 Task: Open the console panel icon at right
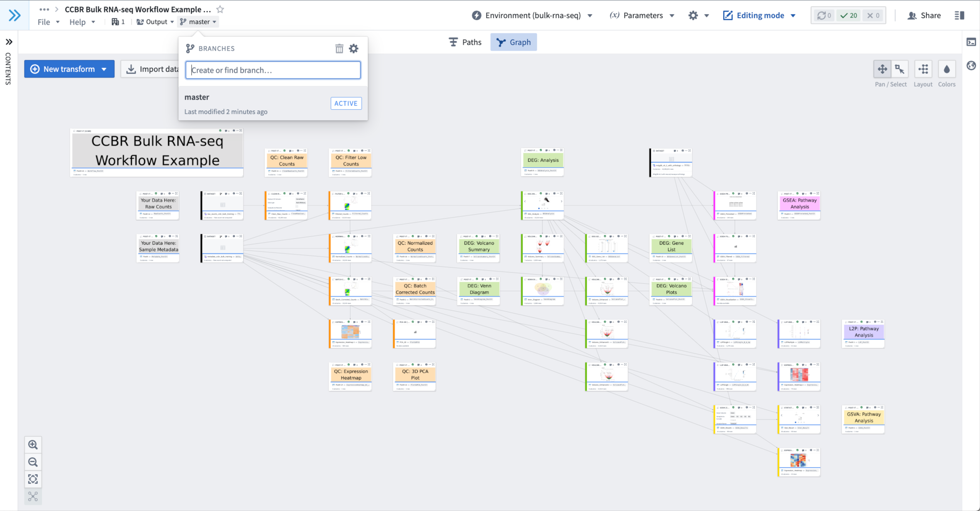971,42
